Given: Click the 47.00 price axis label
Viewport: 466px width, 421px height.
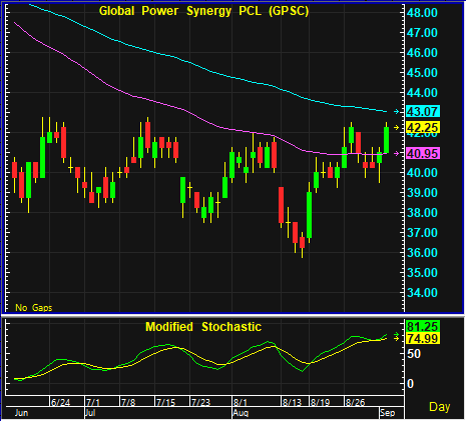Looking at the screenshot, I should point(422,33).
